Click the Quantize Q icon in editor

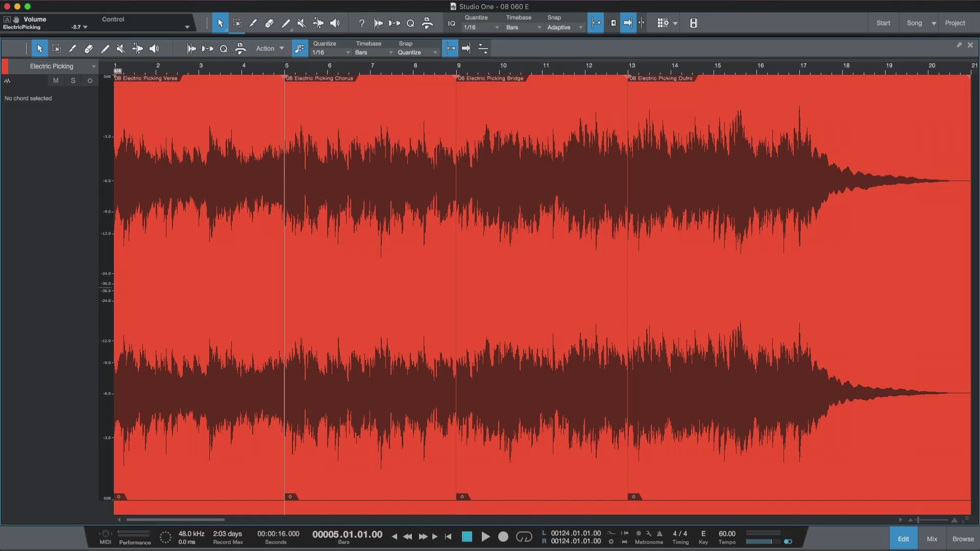(x=224, y=48)
